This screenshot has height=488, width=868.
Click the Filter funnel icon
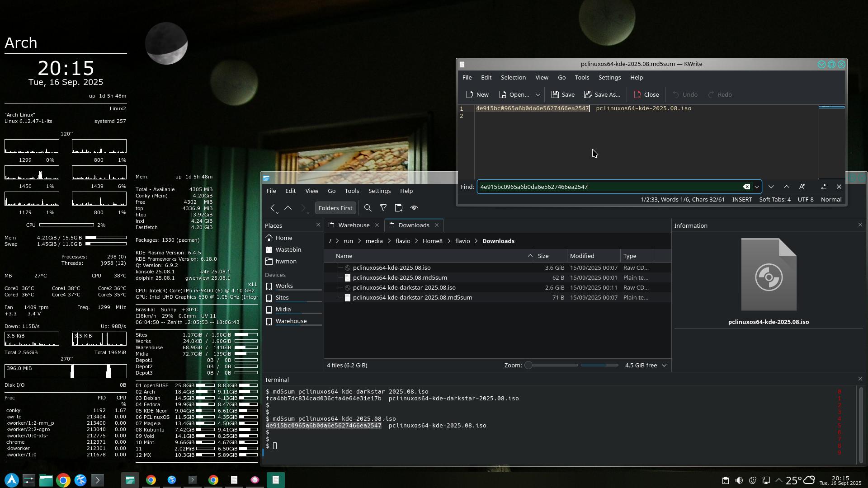pyautogui.click(x=383, y=208)
